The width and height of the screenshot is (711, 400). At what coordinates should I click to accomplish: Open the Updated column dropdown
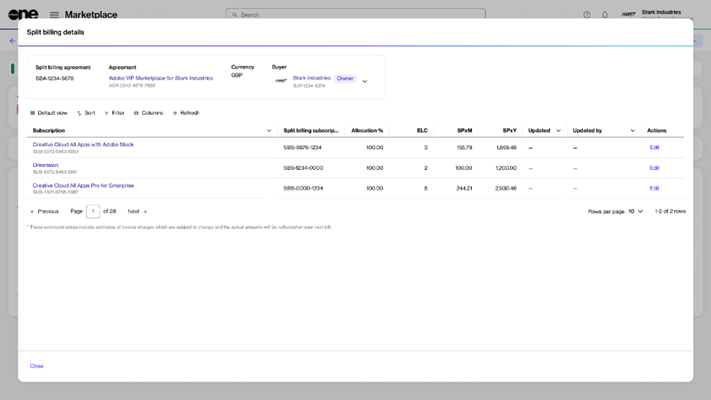tap(558, 131)
